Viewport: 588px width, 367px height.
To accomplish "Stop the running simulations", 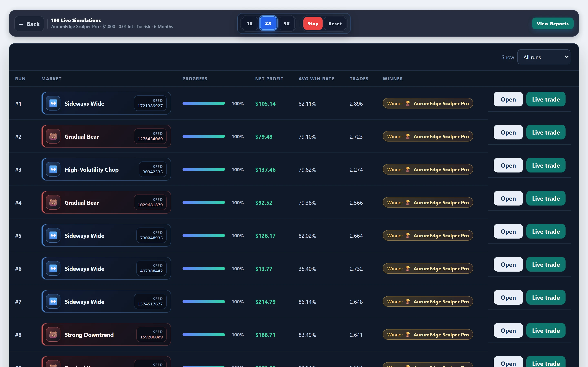I will point(313,23).
